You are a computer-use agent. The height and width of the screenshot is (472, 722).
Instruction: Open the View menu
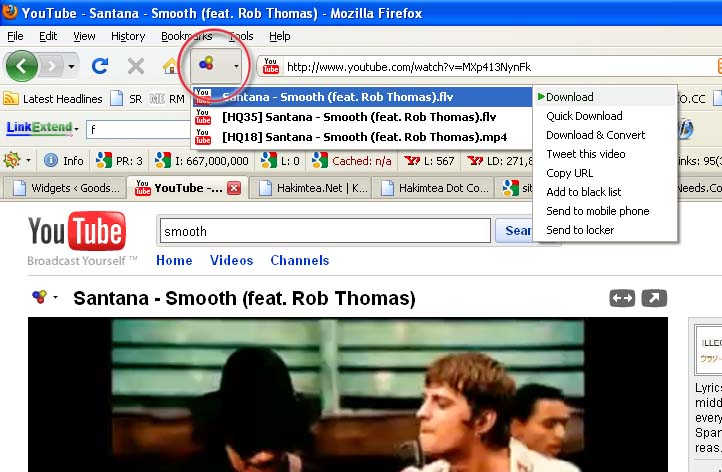[x=84, y=36]
